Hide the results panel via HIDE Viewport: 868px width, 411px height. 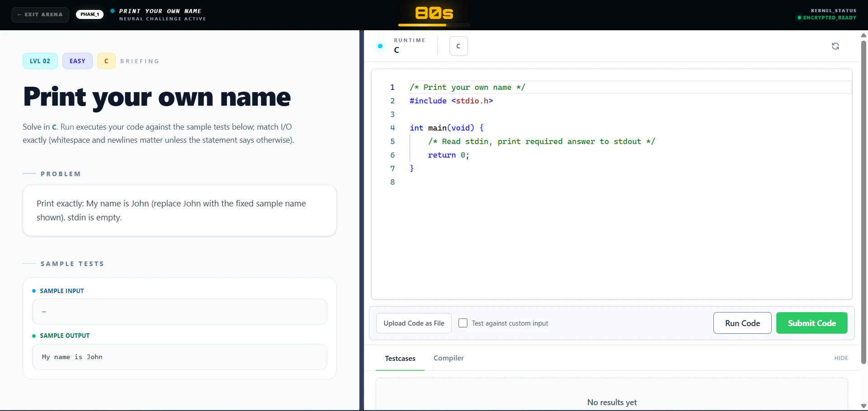click(841, 358)
